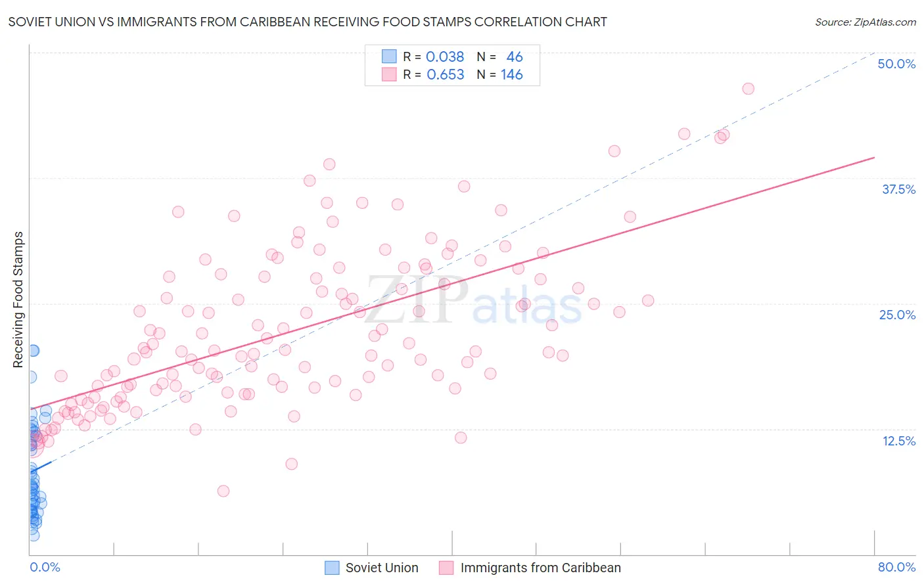Click the Soviet Union blue legend swatch

(x=333, y=568)
